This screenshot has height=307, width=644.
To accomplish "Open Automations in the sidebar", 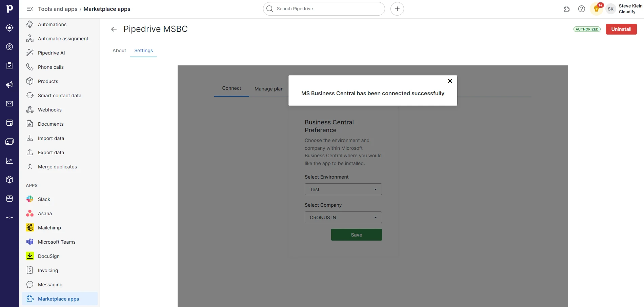I will (x=60, y=24).
